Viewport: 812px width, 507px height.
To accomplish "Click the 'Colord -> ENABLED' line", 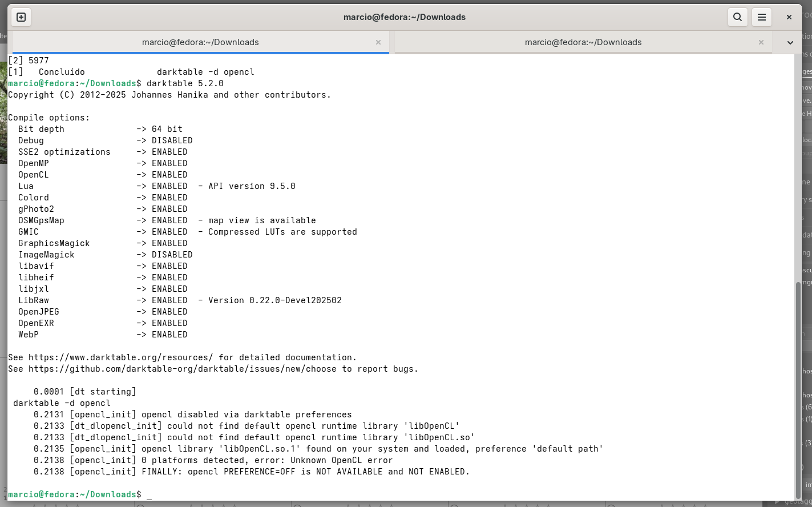I will tap(103, 198).
